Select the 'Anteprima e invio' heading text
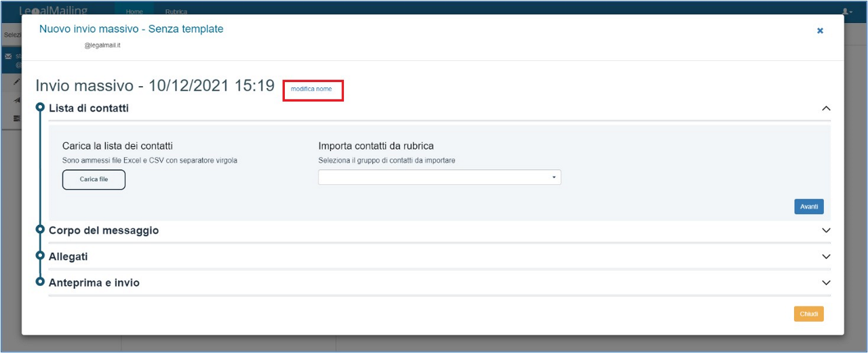Screen dimensions: 868x353 click(94, 283)
